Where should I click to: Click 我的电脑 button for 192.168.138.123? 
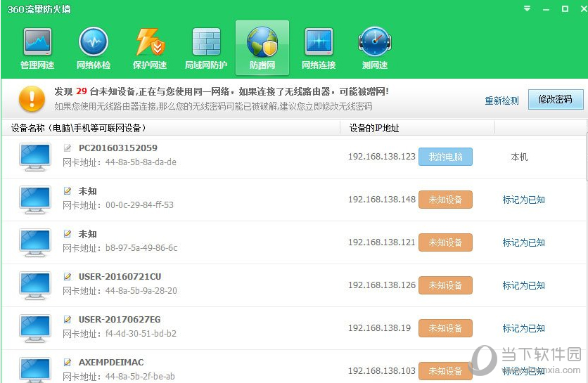pyautogui.click(x=445, y=157)
